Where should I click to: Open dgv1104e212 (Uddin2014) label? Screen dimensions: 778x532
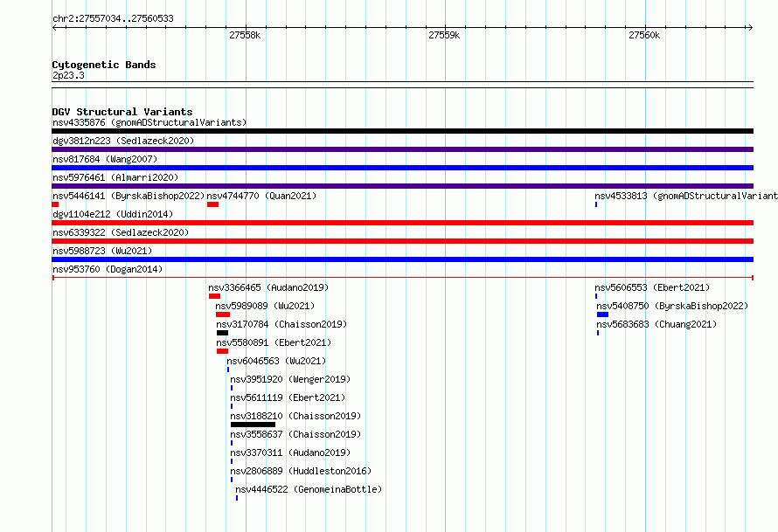[x=113, y=214]
